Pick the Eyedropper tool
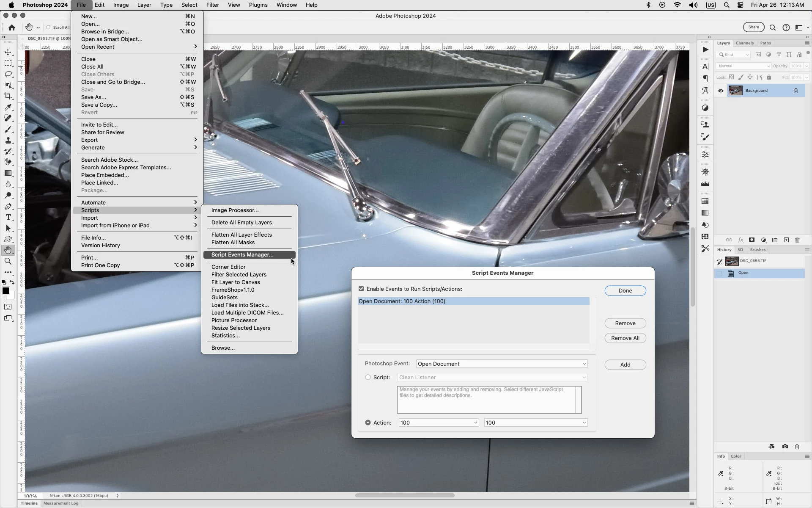 pyautogui.click(x=8, y=107)
